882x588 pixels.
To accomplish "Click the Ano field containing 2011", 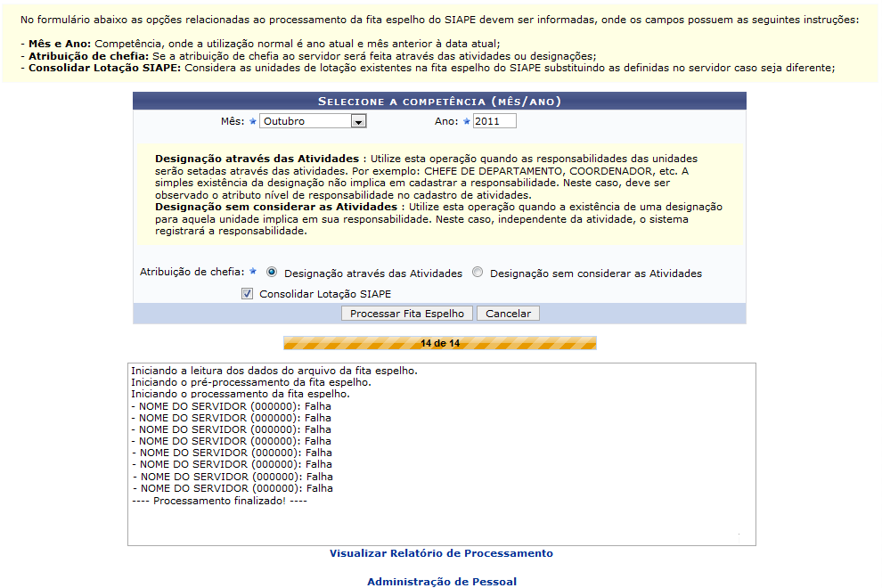I will coord(494,121).
